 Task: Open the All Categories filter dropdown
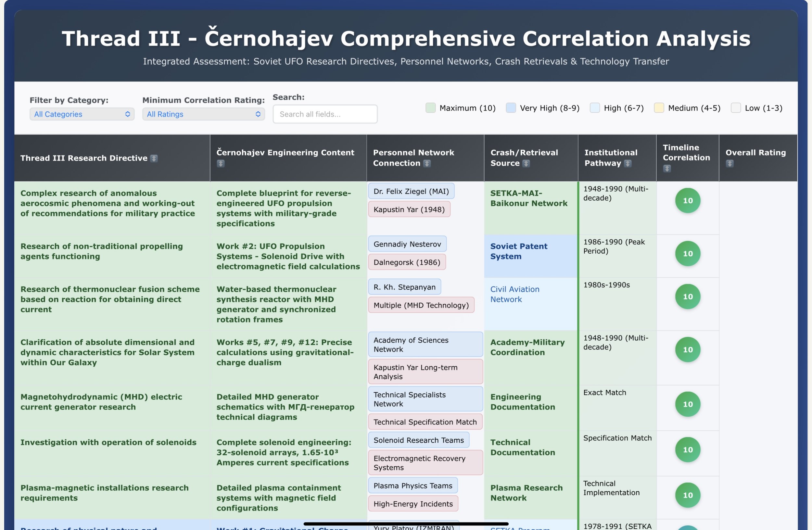point(82,114)
